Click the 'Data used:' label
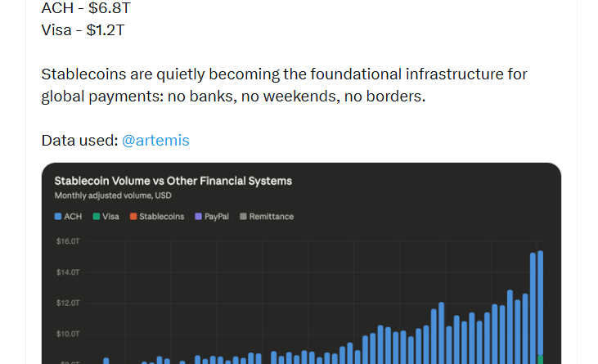Viewport: 598px width, 364px height. 79,141
